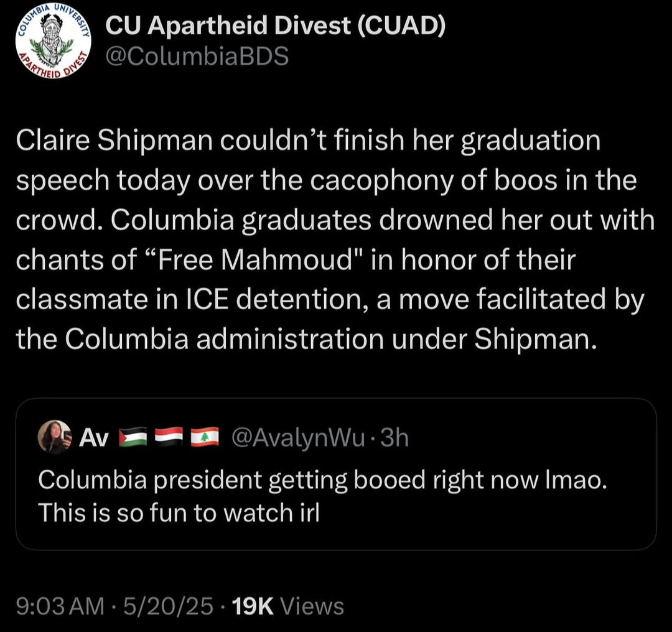Visit the @ColumbiaBDS handle
Screen dimensions: 672x632
click(x=197, y=56)
